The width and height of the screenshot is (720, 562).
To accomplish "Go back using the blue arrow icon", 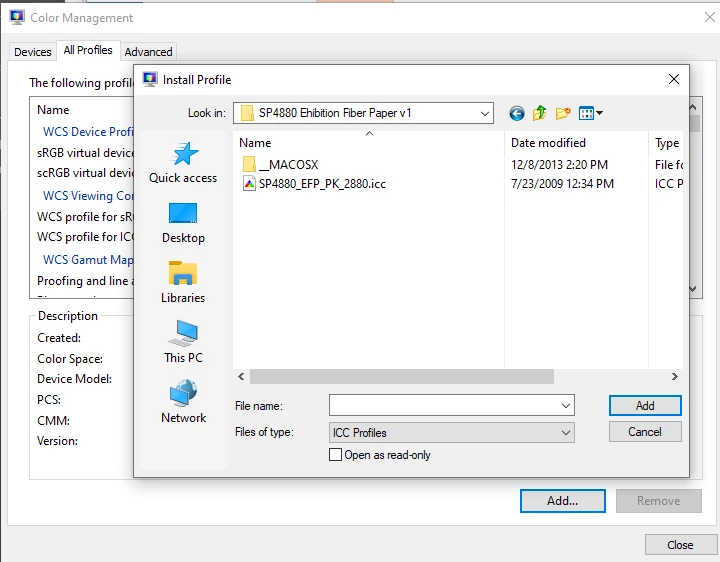I will tap(517, 113).
